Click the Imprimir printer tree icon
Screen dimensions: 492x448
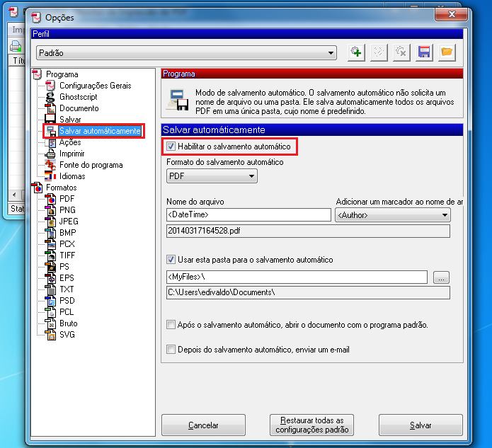point(50,154)
